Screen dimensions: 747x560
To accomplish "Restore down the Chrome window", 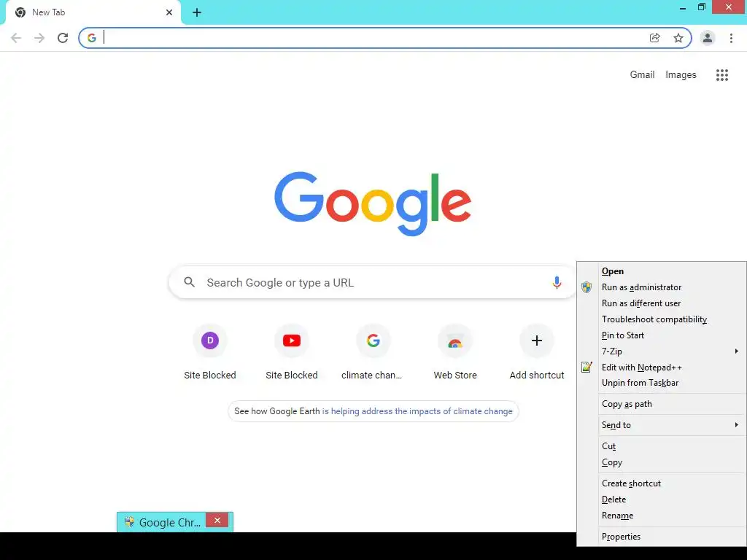I will coord(702,7).
